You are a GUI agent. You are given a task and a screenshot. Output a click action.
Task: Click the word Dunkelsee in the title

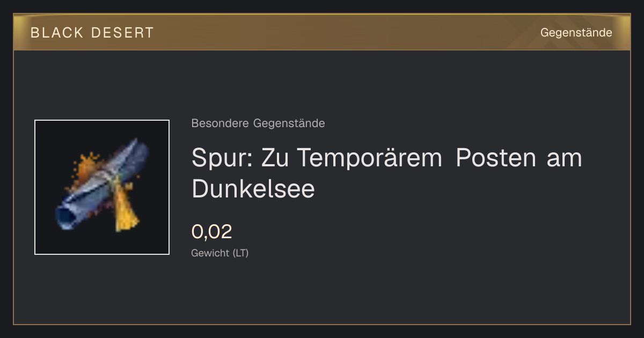[x=253, y=189]
